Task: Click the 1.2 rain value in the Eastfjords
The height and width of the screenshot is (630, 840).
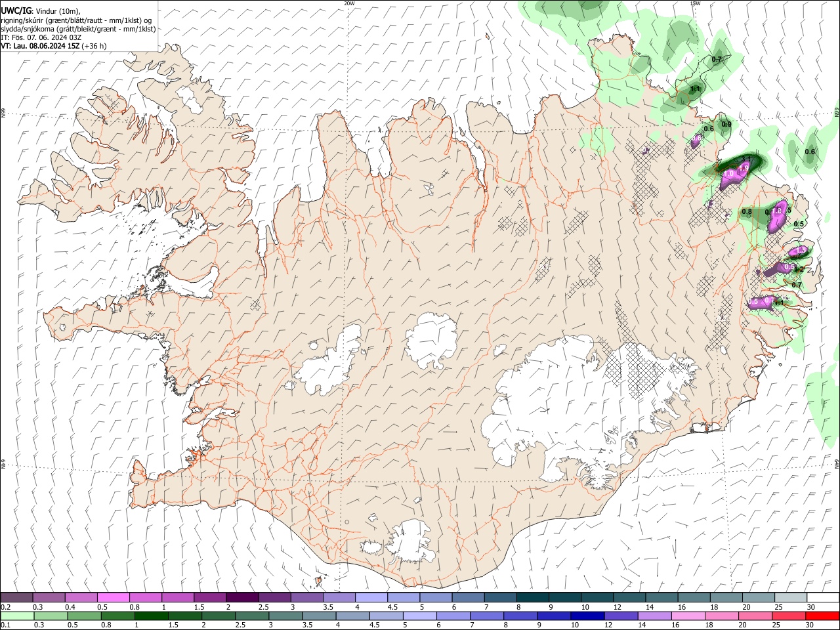Action: click(799, 269)
